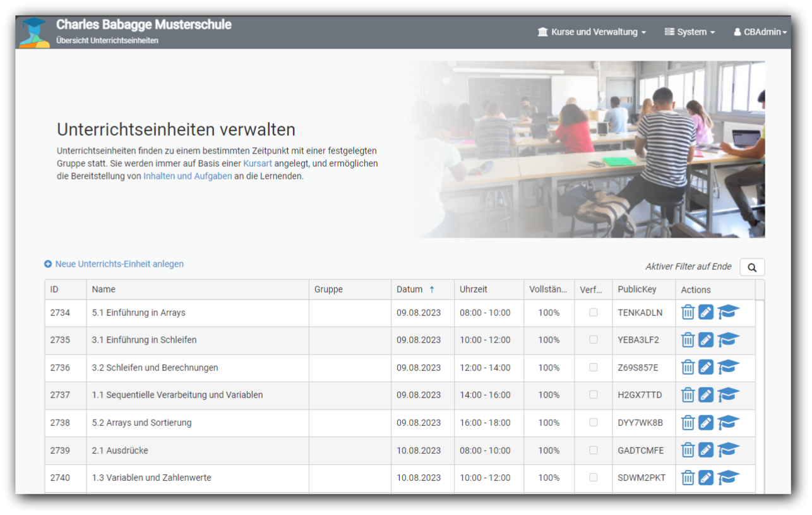The image size is (812, 515).
Task: Toggle Verf. checkbox for unit 2736
Action: click(x=593, y=367)
